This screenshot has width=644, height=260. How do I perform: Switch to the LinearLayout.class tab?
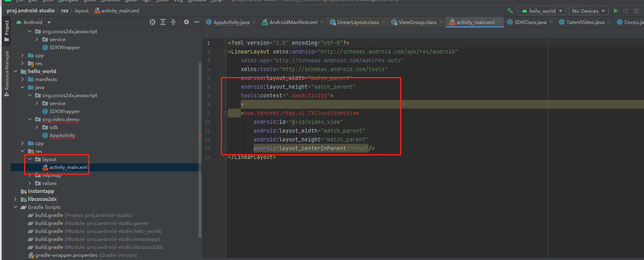[x=358, y=22]
